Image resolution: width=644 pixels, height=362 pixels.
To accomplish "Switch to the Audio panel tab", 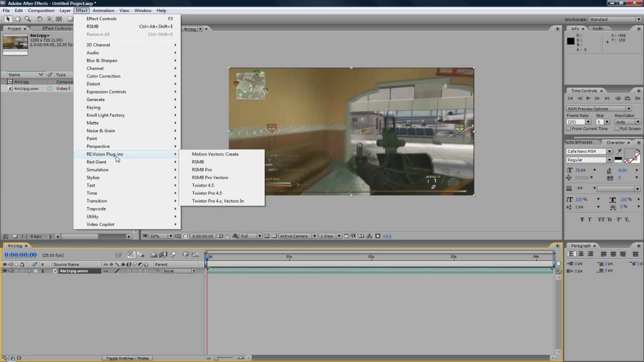I will point(598,28).
